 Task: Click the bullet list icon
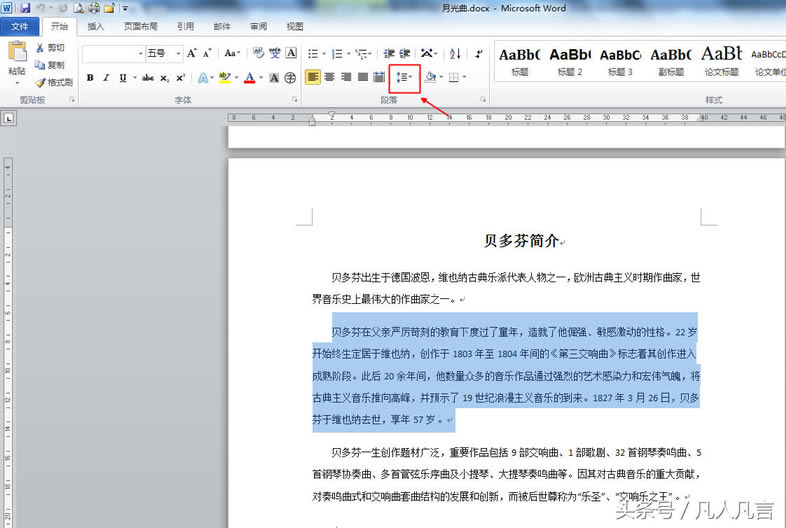(x=314, y=53)
